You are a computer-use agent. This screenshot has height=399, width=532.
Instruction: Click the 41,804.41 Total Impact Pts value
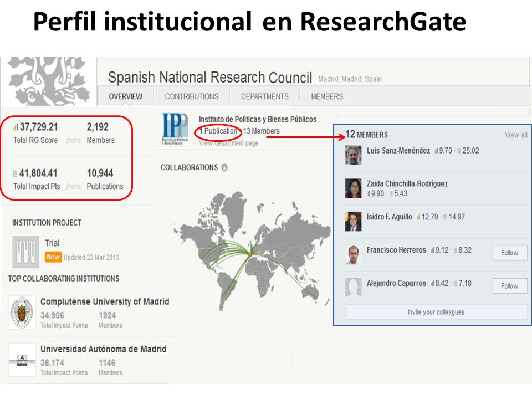tap(38, 173)
